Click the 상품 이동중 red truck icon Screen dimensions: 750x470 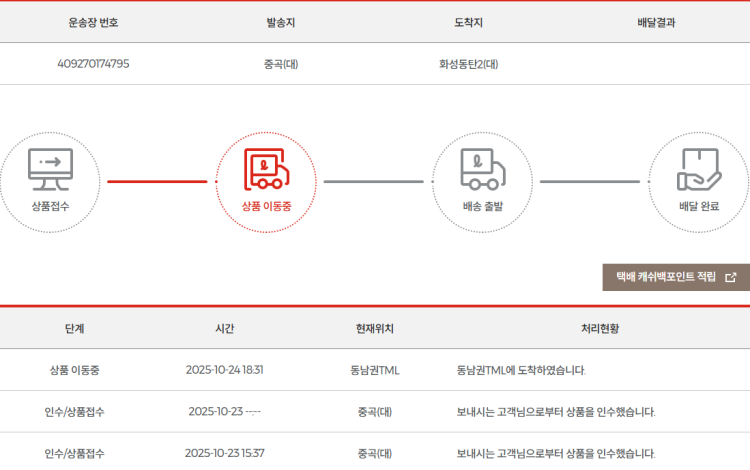click(266, 168)
